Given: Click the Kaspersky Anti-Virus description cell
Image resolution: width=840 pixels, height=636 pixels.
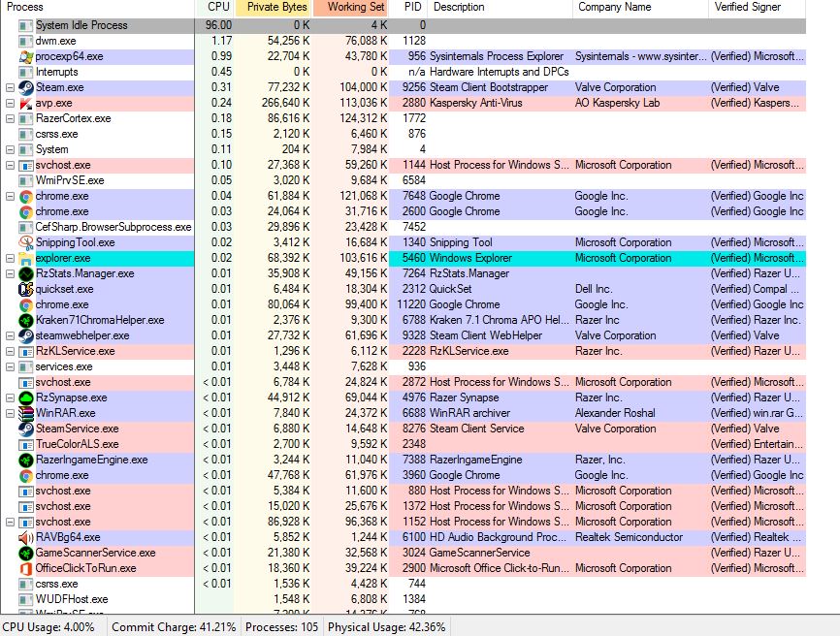Looking at the screenshot, I should pos(475,103).
